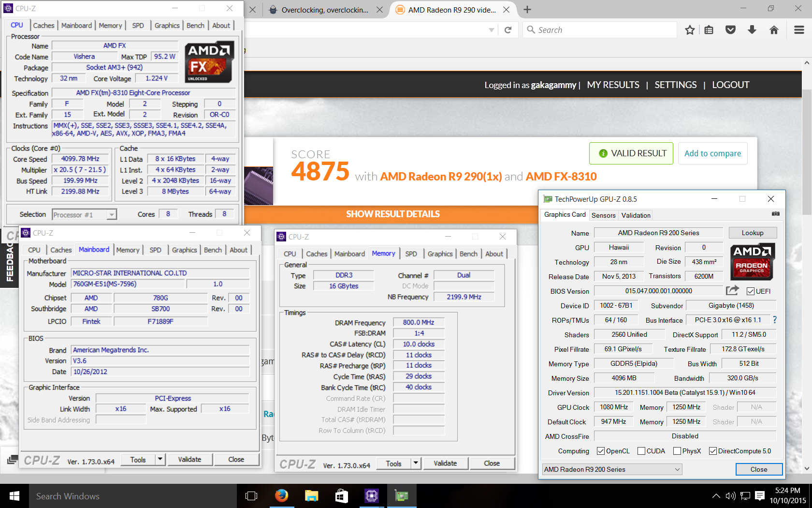This screenshot has height=508, width=812.
Task: Open the Firefox hamburger menu
Action: point(799,30)
